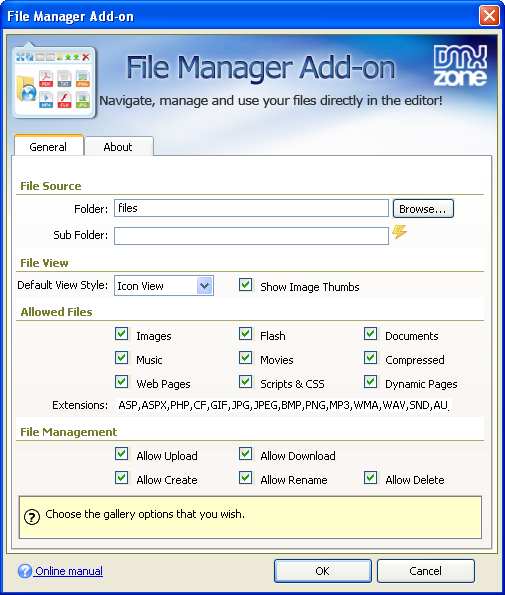The width and height of the screenshot is (505, 595).
Task: Open the About tab
Action: pos(118,147)
